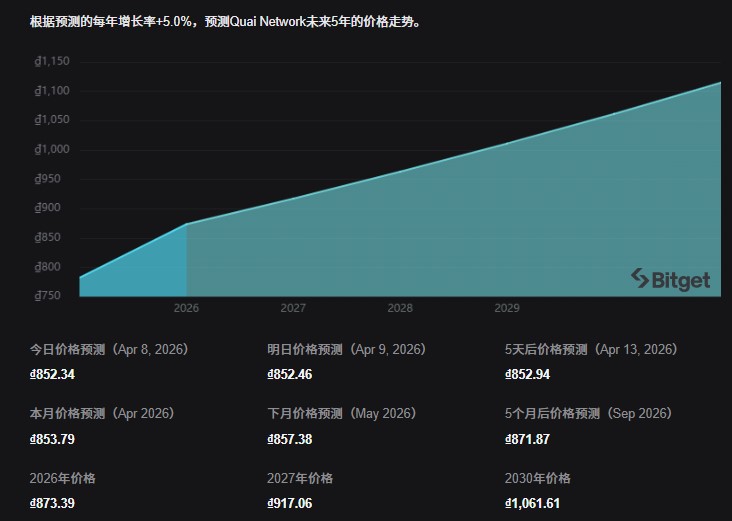Click the 2030年价格 label
The width and height of the screenshot is (732, 521).
[x=538, y=479]
